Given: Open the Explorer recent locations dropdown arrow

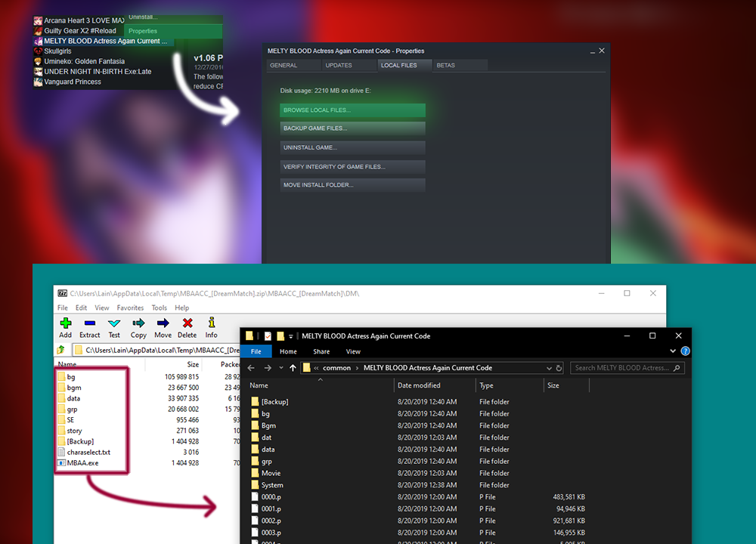Looking at the screenshot, I should pos(281,368).
